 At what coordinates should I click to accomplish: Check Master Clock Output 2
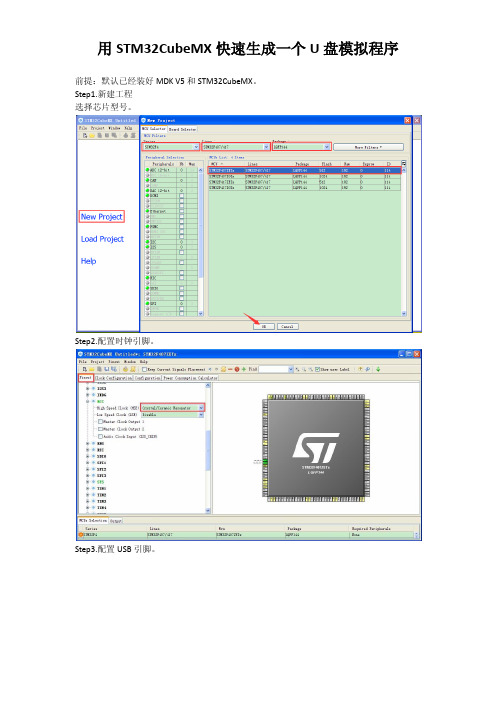pyautogui.click(x=100, y=429)
